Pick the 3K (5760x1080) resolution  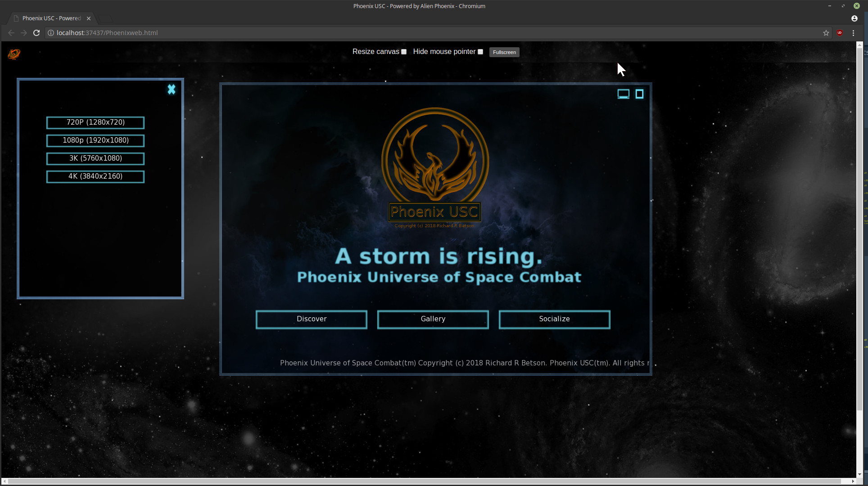tap(95, 158)
